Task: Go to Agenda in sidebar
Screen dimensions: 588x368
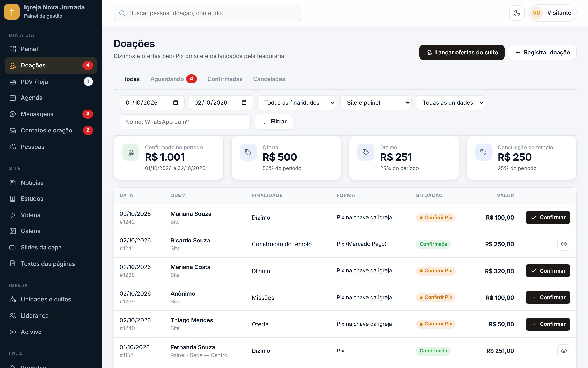Action: click(51, 98)
